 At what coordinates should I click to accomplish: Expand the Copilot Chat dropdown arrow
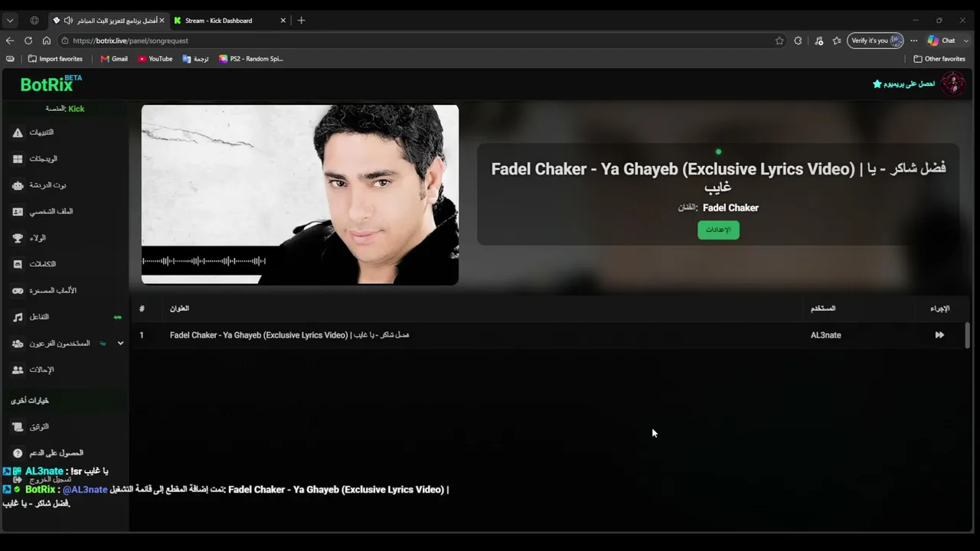coord(965,41)
